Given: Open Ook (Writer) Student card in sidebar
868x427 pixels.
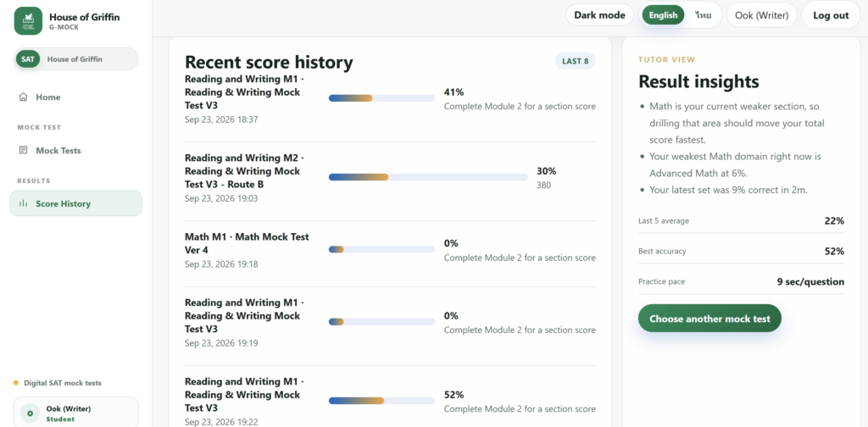Looking at the screenshot, I should (x=75, y=413).
